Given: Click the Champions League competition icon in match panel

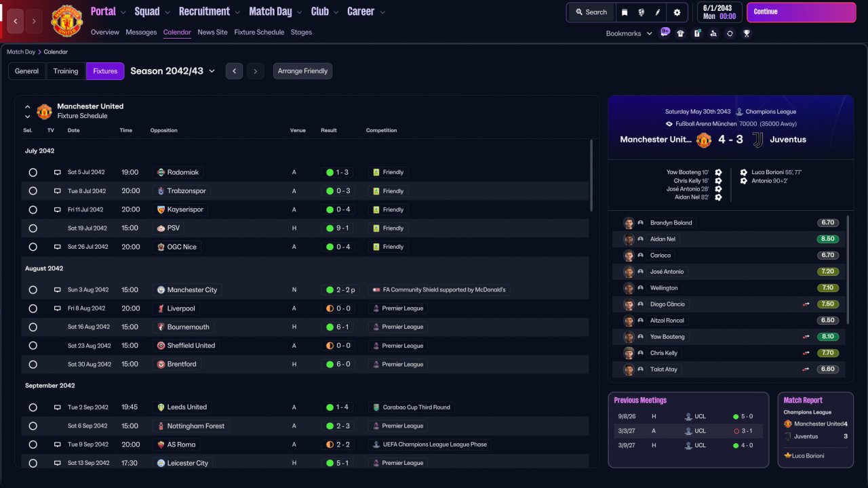Looking at the screenshot, I should point(739,112).
